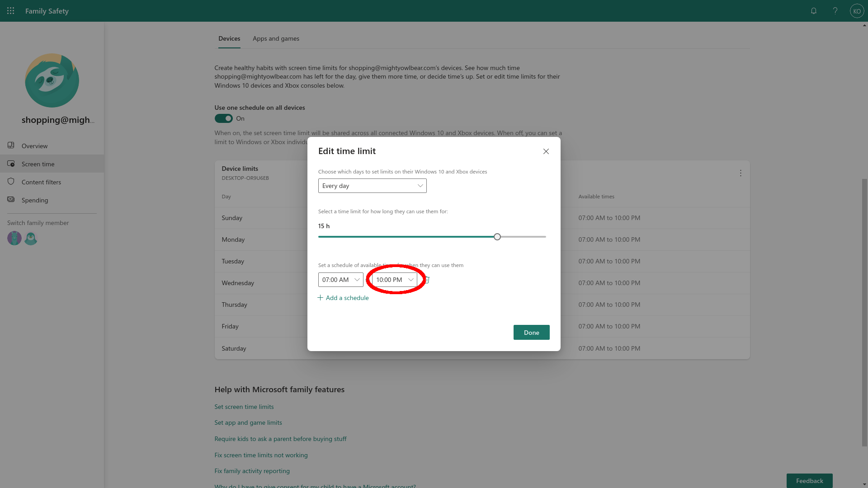Viewport: 868px width, 488px height.
Task: Go to Spending in sidebar
Action: [52, 200]
